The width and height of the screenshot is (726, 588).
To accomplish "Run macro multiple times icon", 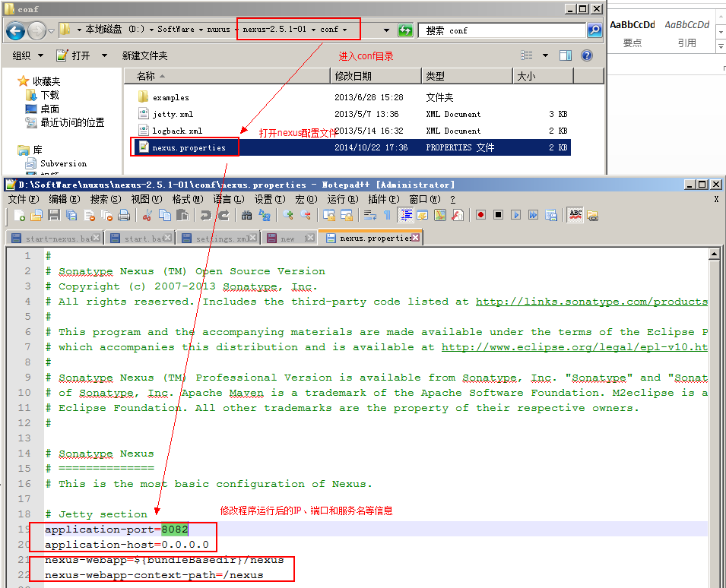I will click(534, 215).
